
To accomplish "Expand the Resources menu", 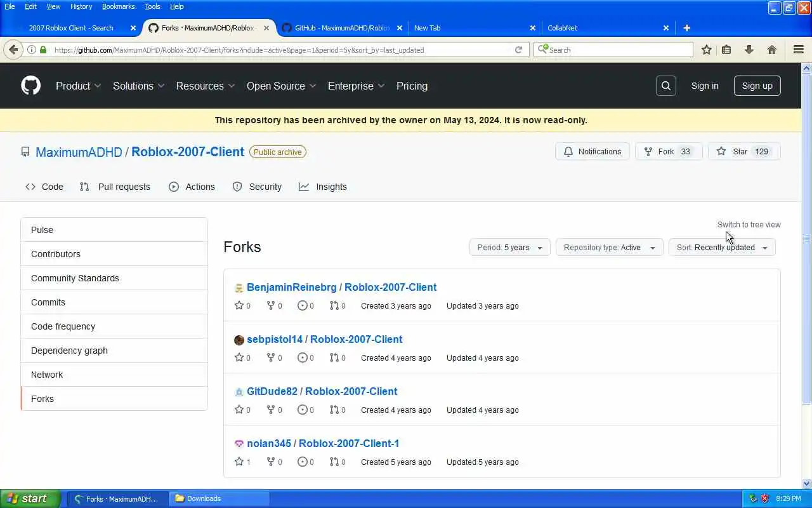I will pos(206,86).
